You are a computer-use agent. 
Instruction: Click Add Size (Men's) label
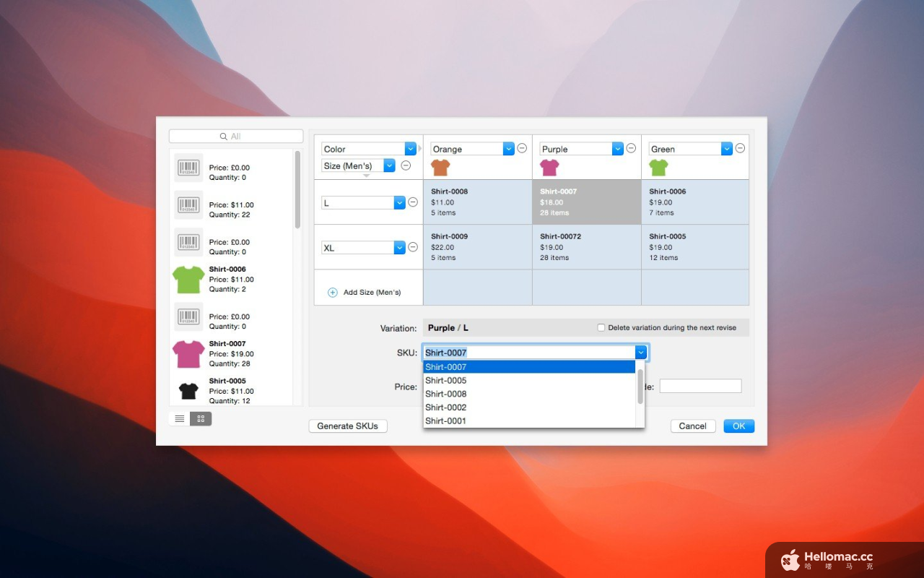372,293
